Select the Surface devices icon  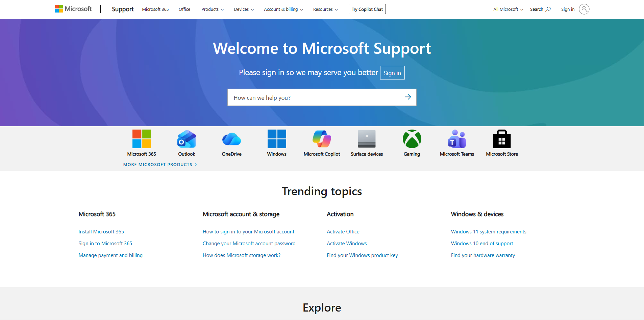coord(367,139)
